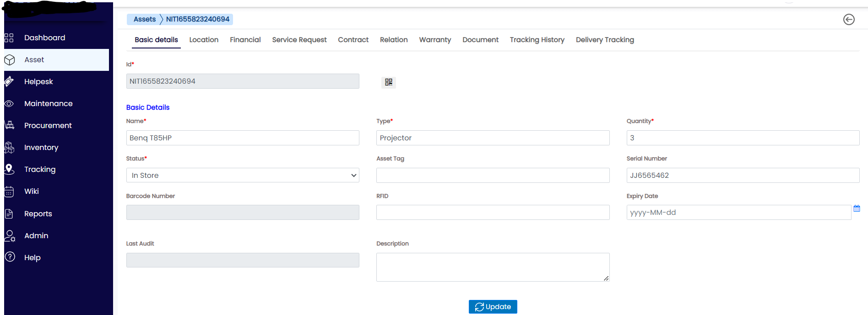Open the Expiry Date calendar picker icon
868x315 pixels.
tap(857, 208)
